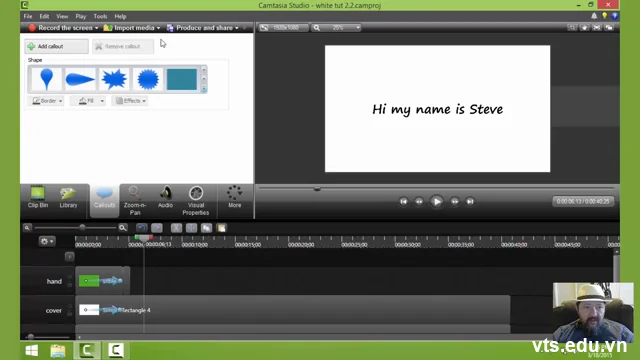The width and height of the screenshot is (640, 360).
Task: Play the video preview
Action: coord(437,201)
